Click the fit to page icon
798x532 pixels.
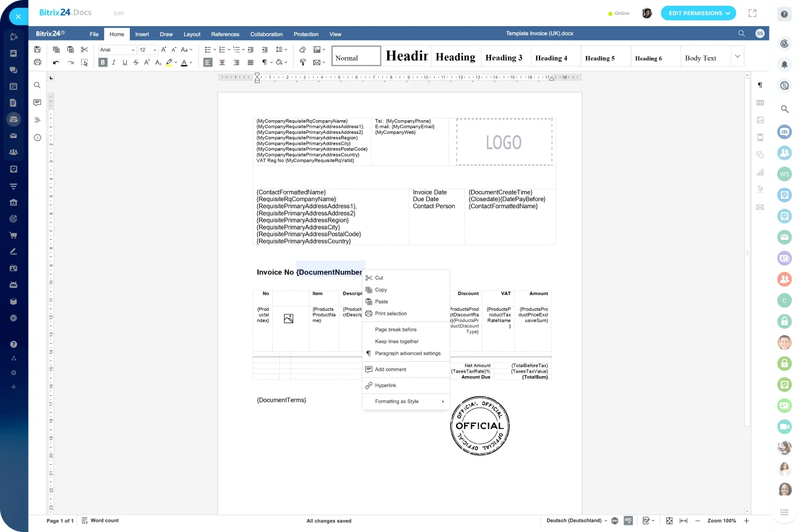669,521
